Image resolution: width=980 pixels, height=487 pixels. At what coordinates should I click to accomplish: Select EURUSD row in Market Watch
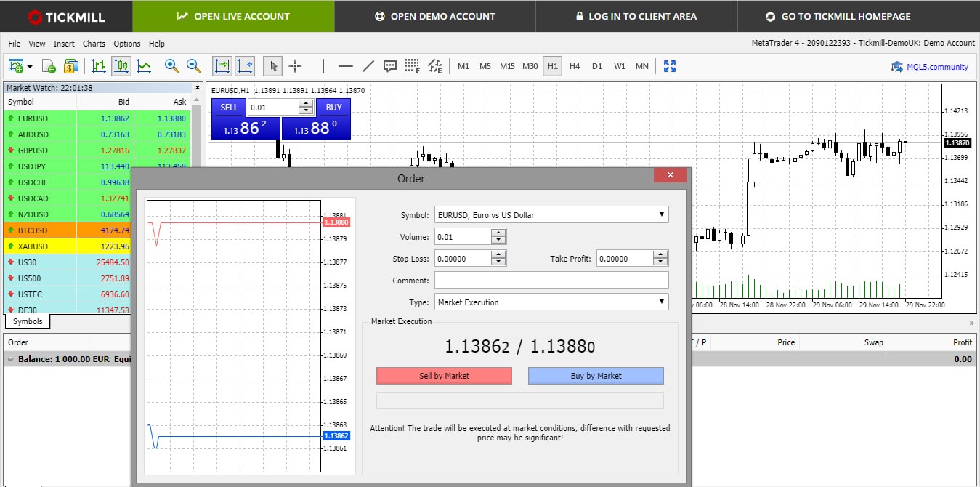97,118
